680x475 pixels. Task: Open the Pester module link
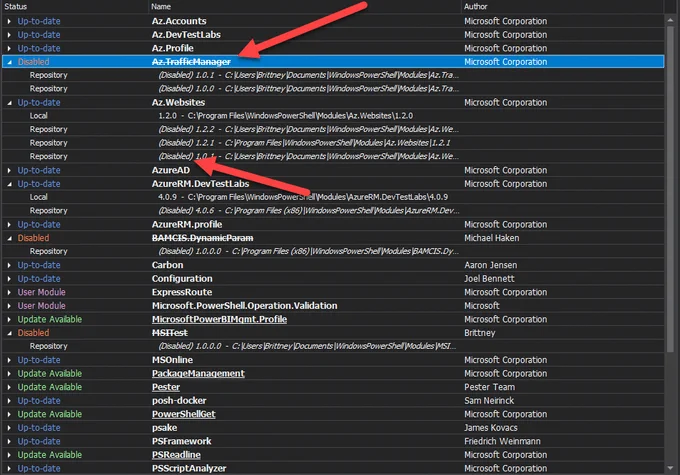pyautogui.click(x=166, y=387)
